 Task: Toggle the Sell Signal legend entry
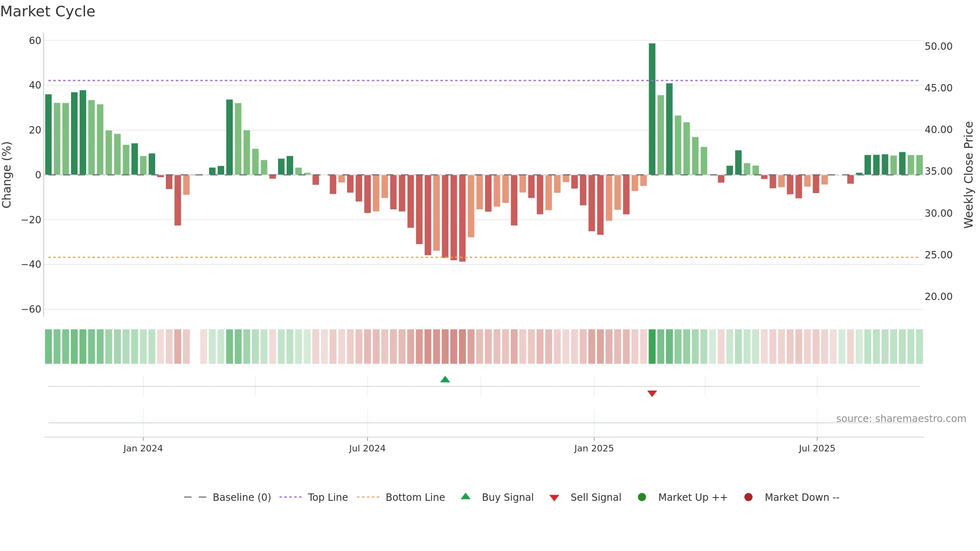click(585, 497)
